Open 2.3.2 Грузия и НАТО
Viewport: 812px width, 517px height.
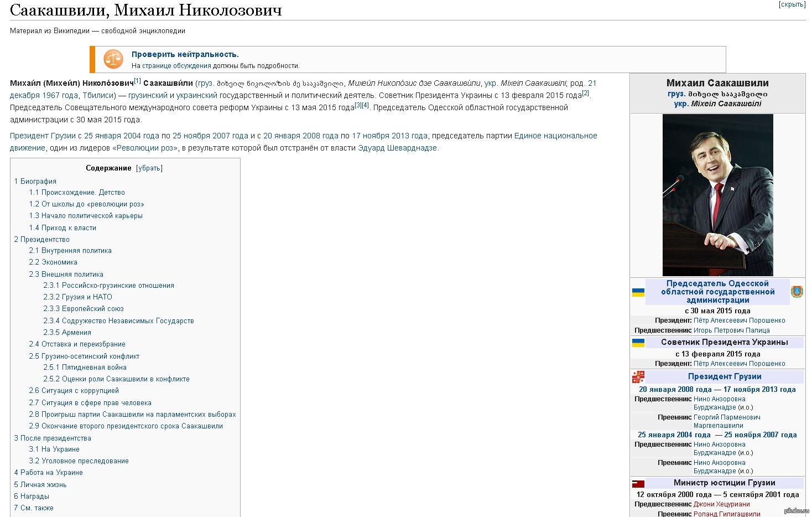click(78, 297)
